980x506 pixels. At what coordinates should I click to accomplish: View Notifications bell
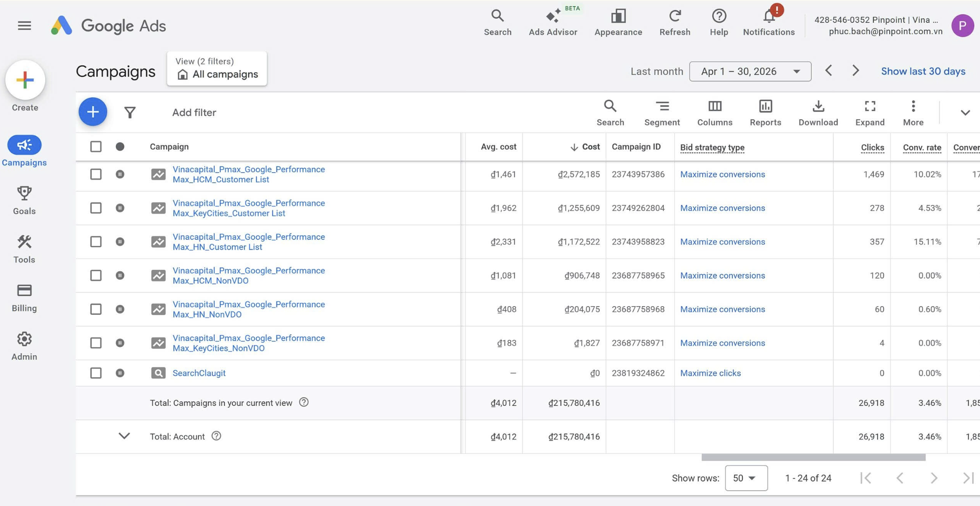point(769,22)
